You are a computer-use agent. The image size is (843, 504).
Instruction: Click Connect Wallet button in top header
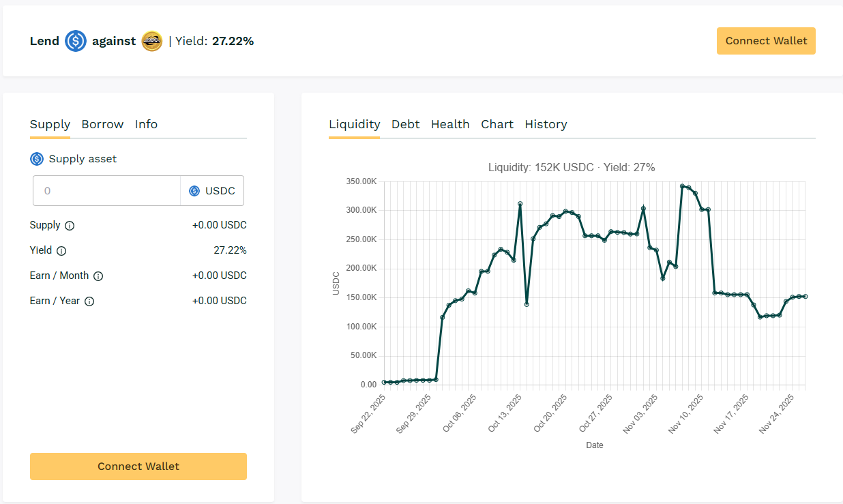pos(766,41)
